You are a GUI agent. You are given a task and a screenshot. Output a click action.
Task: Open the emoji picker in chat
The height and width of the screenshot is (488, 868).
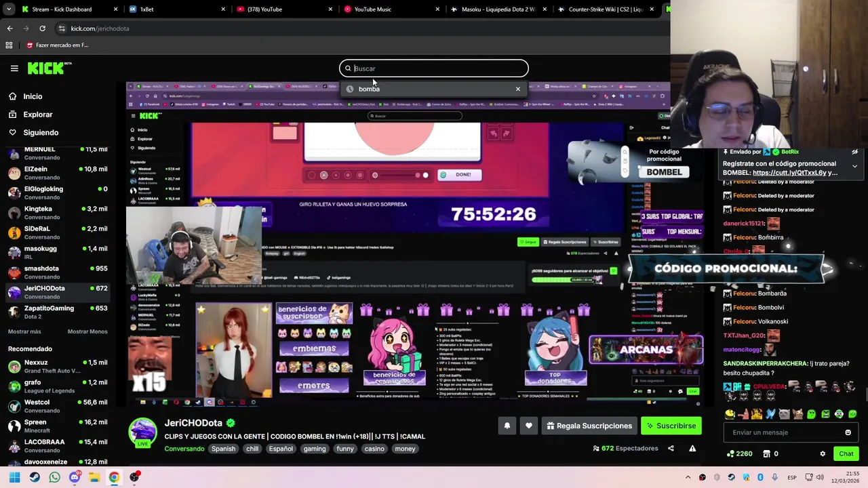tap(848, 432)
